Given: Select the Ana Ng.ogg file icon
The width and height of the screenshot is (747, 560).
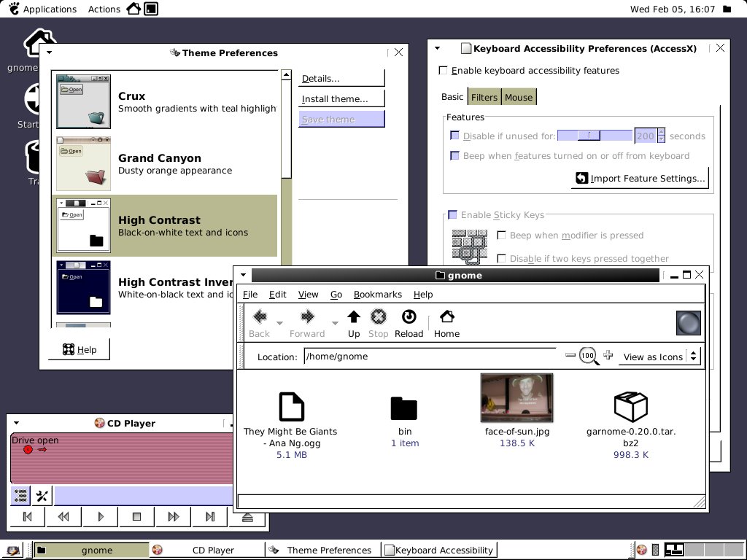Looking at the screenshot, I should coord(291,407).
